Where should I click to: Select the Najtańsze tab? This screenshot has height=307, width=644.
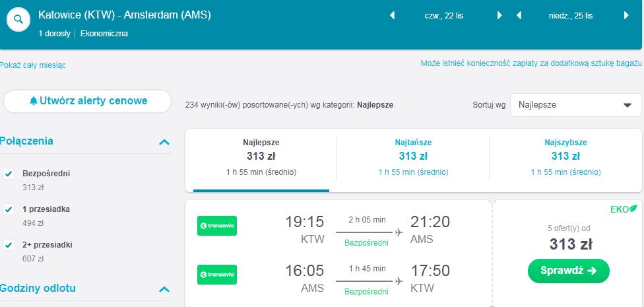point(413,160)
